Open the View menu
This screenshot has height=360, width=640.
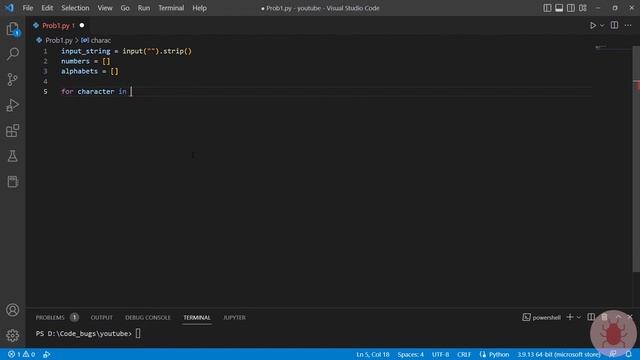click(x=105, y=8)
